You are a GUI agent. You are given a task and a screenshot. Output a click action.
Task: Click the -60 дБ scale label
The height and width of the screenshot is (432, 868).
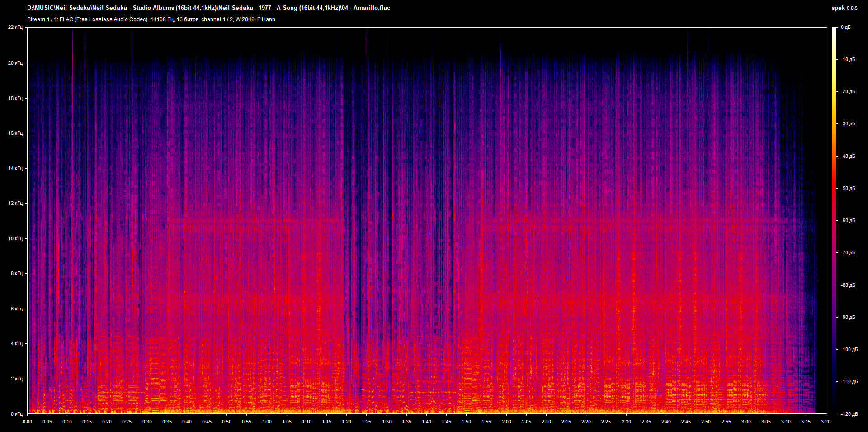[x=848, y=220]
